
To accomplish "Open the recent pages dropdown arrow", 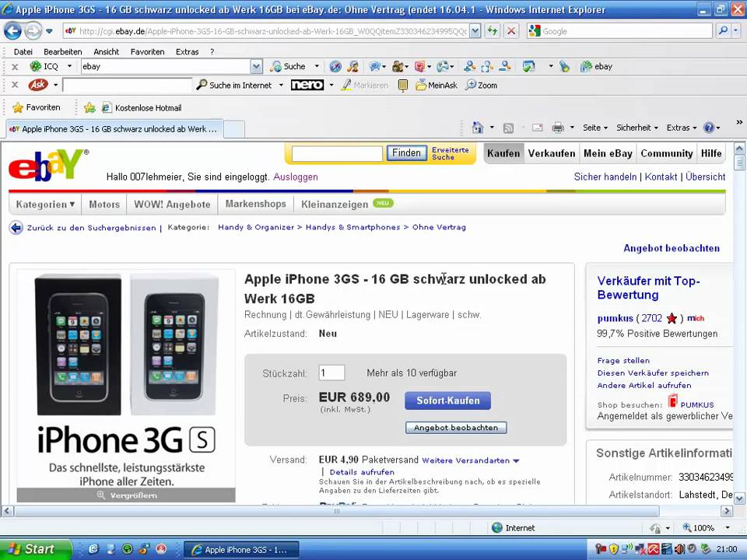I will click(49, 31).
